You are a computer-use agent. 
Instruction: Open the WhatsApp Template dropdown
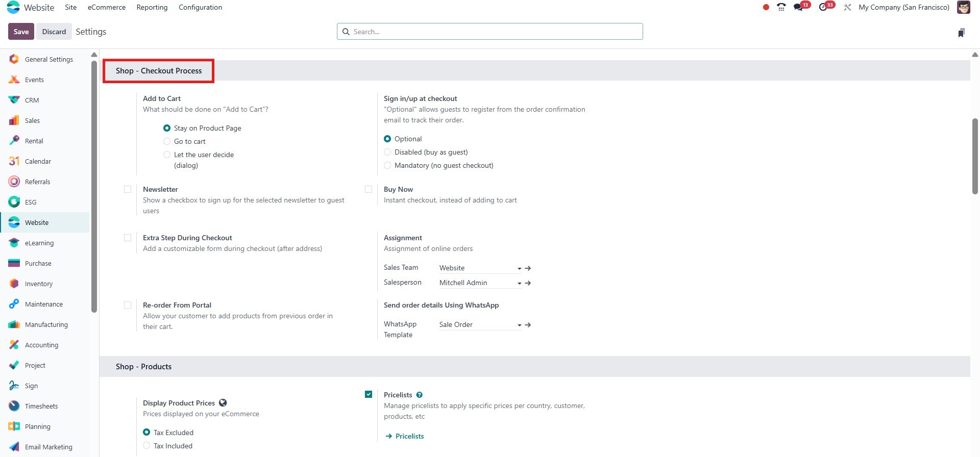click(x=519, y=325)
